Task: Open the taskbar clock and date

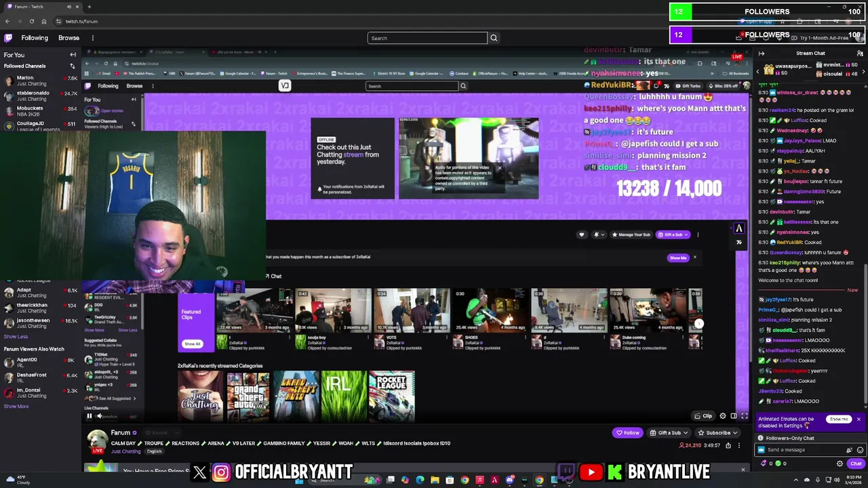Action: [x=853, y=481]
